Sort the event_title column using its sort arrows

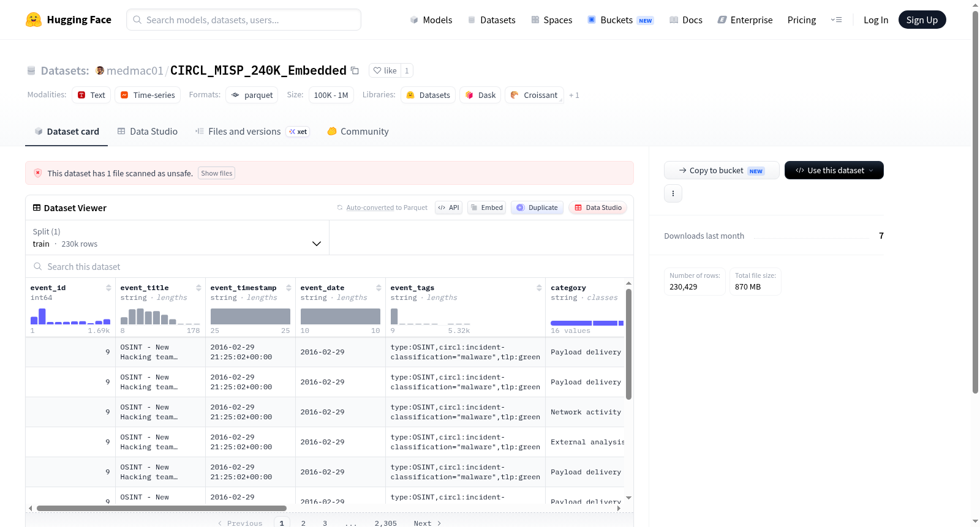(198, 288)
